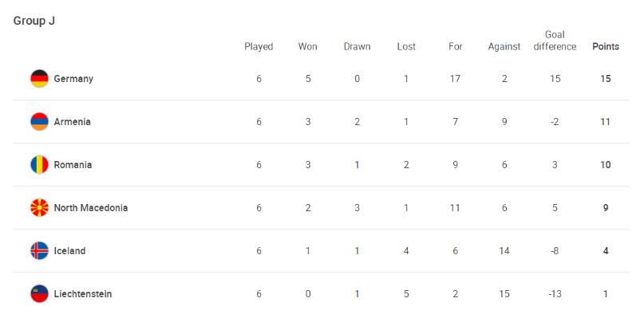Open the Germany team name link
This screenshot has width=644, height=314.
point(73,79)
